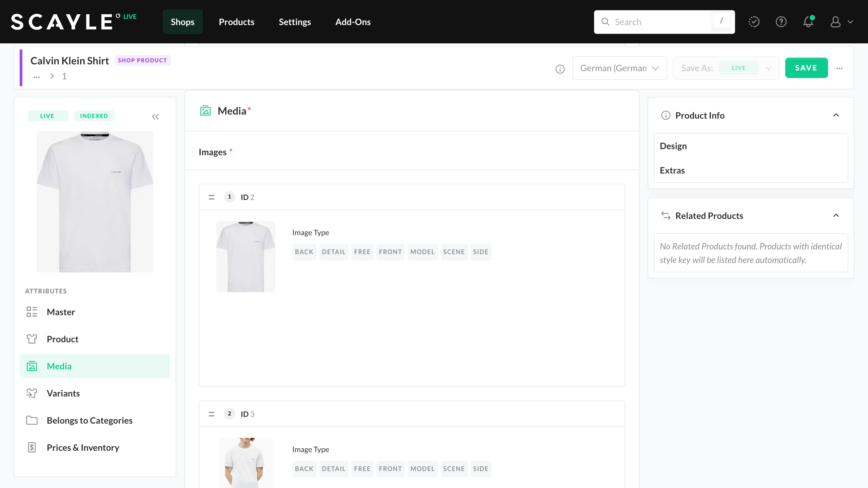The width and height of the screenshot is (868, 488).
Task: Toggle BACK image type for ID 2
Action: point(304,252)
